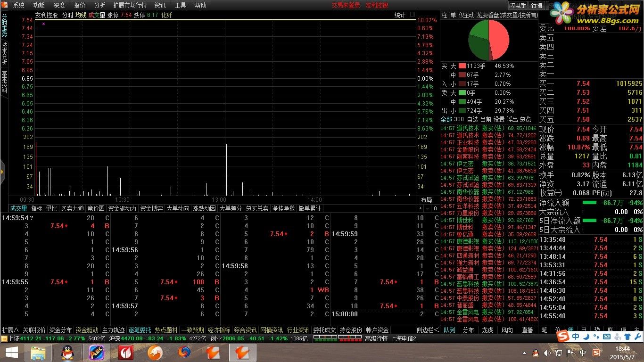This screenshot has width=644, height=362.
Task: Toggle the 仅主动 filter
Action: point(466,15)
